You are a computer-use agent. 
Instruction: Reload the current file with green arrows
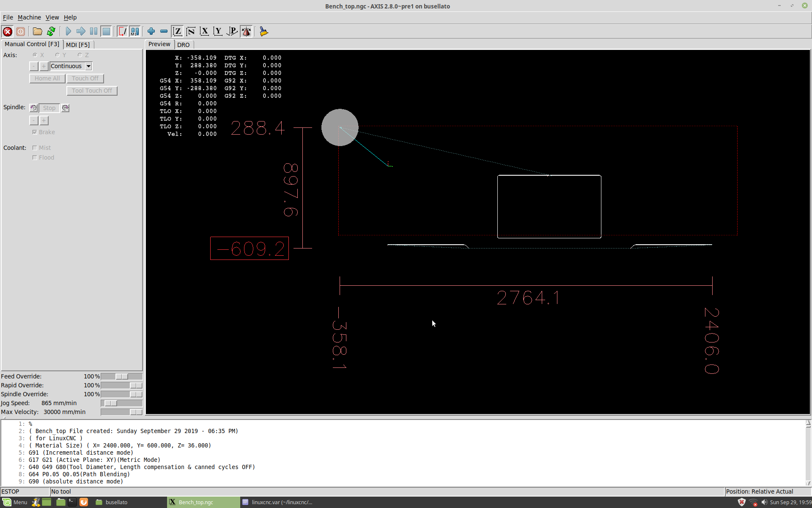tap(51, 31)
